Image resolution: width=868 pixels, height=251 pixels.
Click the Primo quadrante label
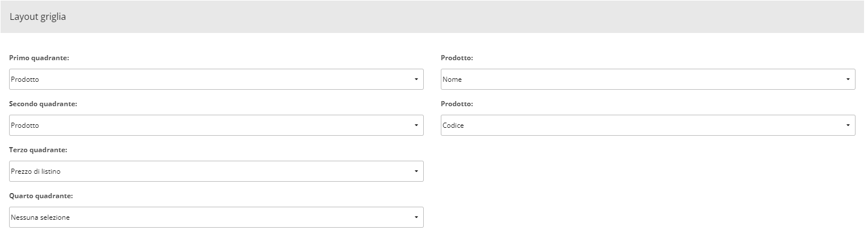pyautogui.click(x=39, y=58)
